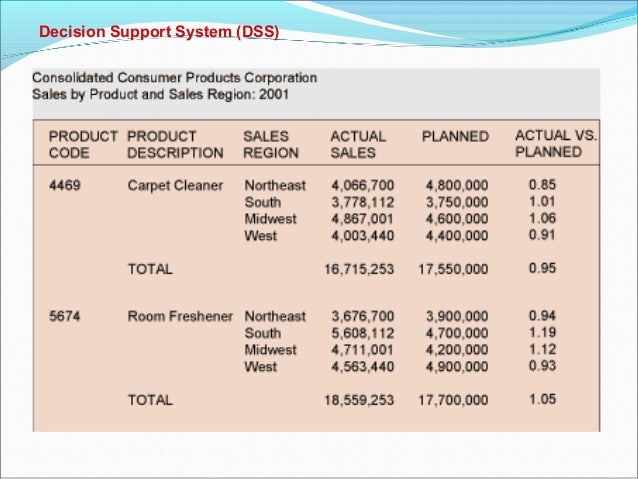This screenshot has height=479, width=638.
Task: Click the ACTUAL VS. PLANNED header
Action: click(x=556, y=144)
